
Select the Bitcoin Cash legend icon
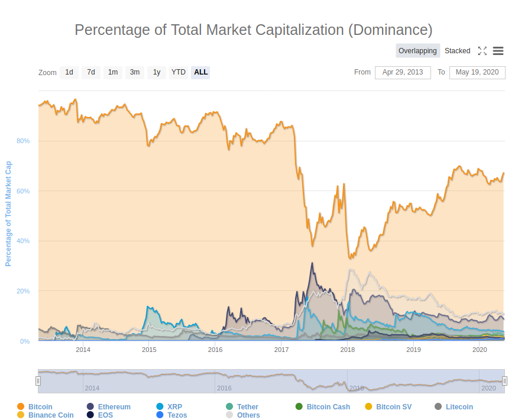[x=300, y=407]
